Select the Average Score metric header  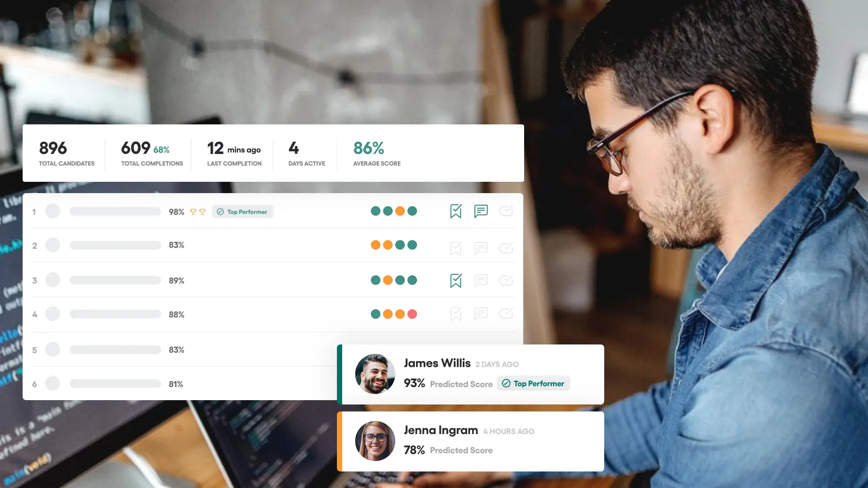376,163
